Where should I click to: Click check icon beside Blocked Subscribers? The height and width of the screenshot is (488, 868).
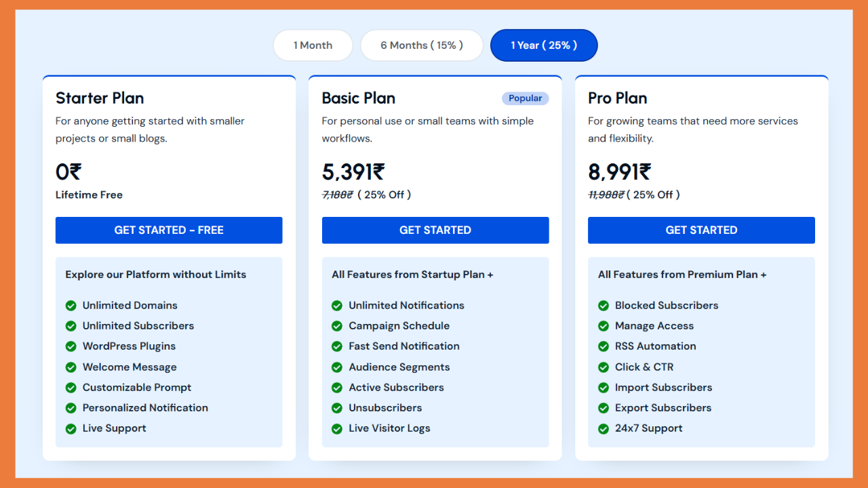point(603,306)
